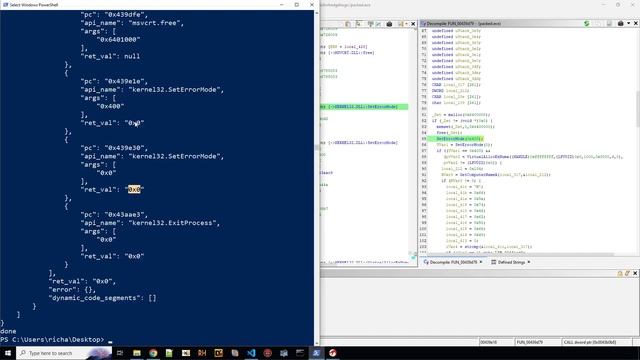The image size is (640, 360).
Task: Click the "0x439e30" pc value in PowerShell
Action: tap(126, 148)
